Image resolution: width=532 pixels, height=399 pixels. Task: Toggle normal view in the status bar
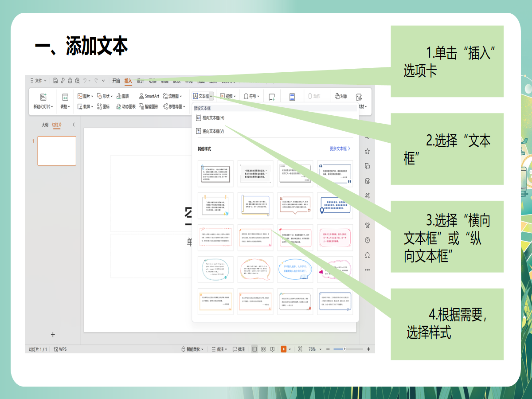254,349
